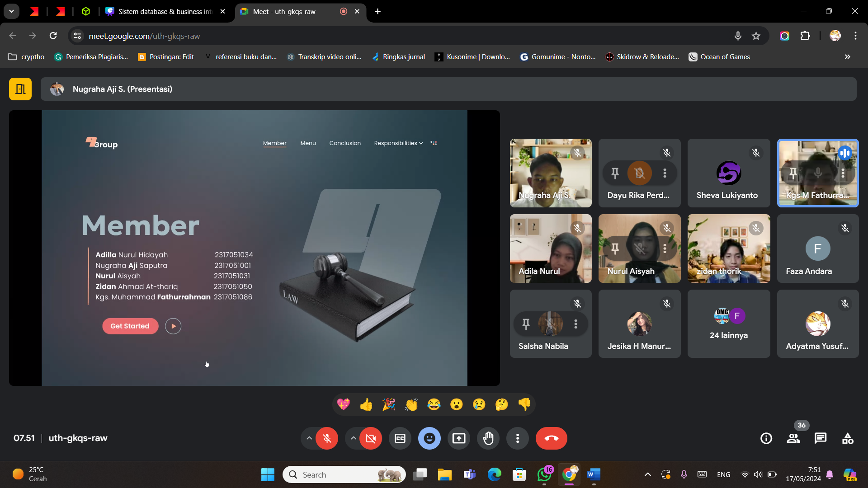
Task: Open the cryptho bookmarks folder
Action: point(27,57)
